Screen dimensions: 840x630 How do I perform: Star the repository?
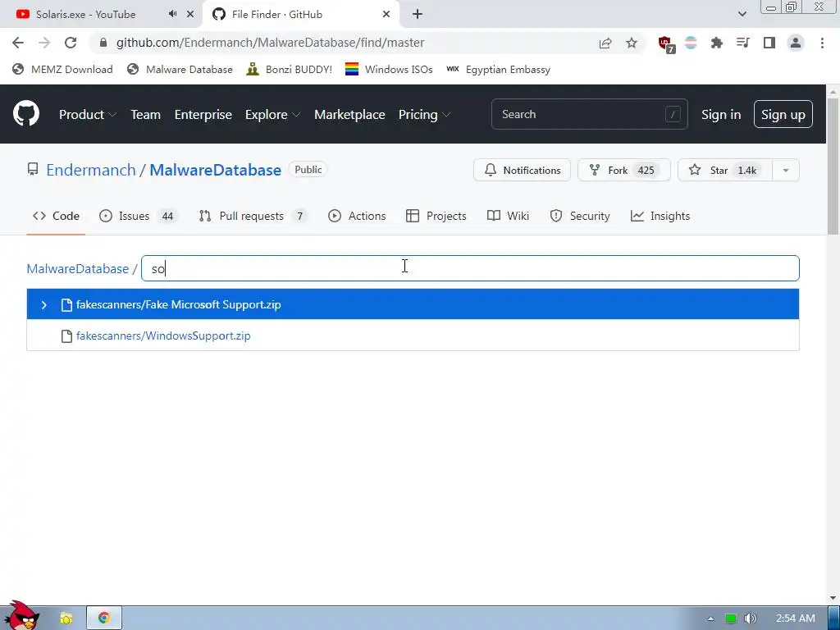tap(725, 170)
